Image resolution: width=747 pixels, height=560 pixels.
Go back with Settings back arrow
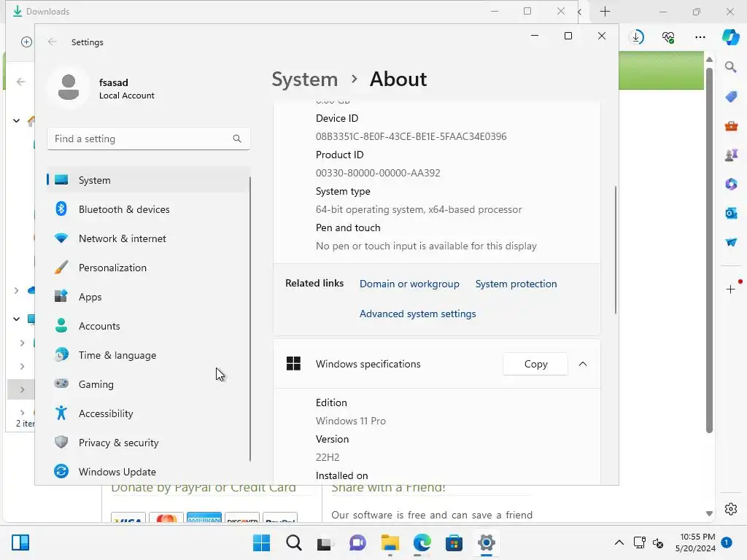pyautogui.click(x=53, y=42)
